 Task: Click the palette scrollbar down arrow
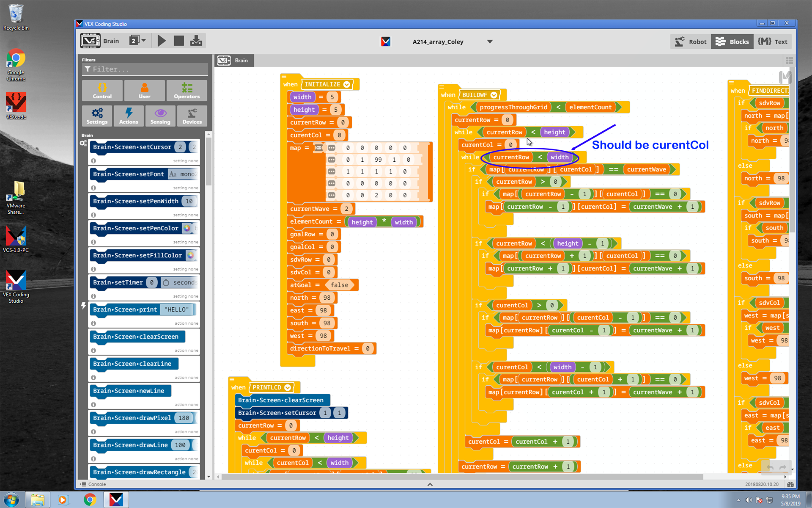(208, 477)
